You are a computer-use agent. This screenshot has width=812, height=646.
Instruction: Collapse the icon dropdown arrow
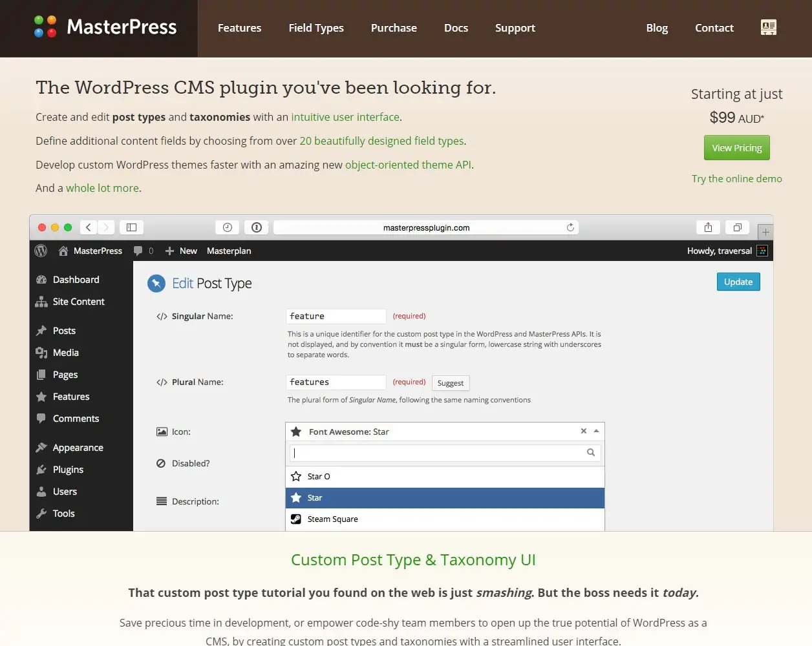(596, 431)
